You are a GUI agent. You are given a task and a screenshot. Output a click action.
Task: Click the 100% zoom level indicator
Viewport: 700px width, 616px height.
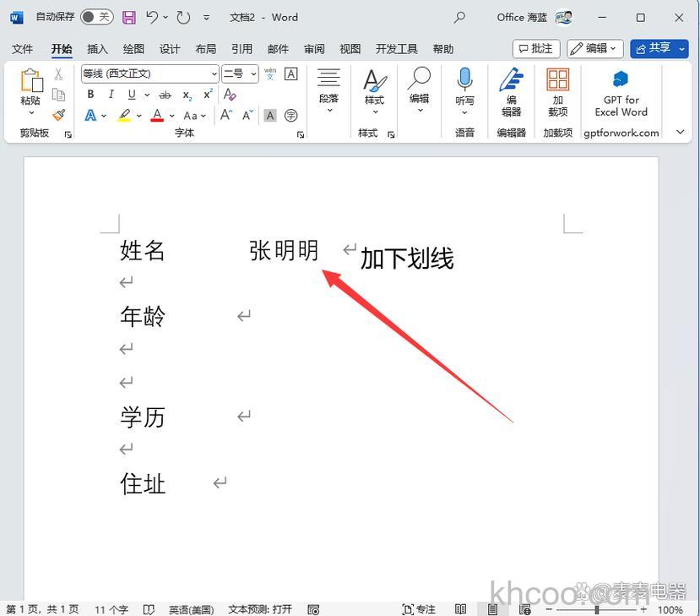[670, 609]
